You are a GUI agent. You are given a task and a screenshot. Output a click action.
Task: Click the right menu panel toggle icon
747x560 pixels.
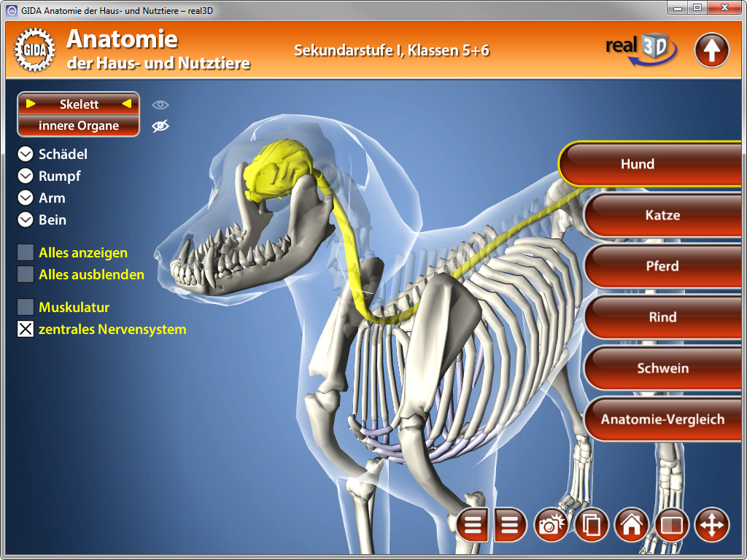[511, 525]
